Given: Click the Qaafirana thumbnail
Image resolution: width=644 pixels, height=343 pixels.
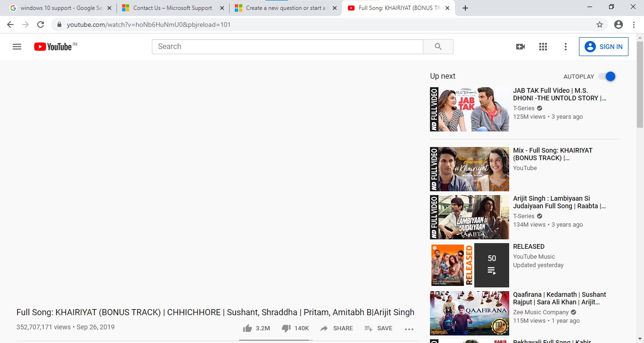Looking at the screenshot, I should (470, 313).
